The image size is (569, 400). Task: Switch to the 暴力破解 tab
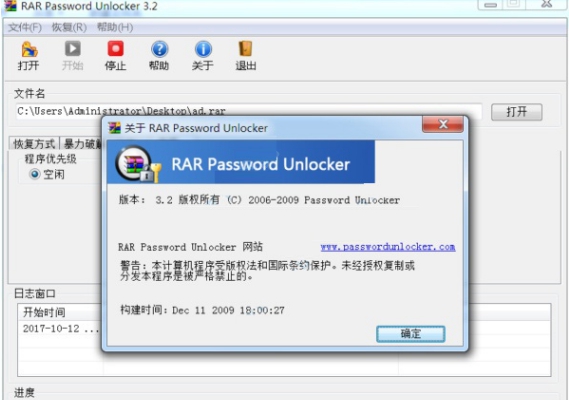click(81, 144)
